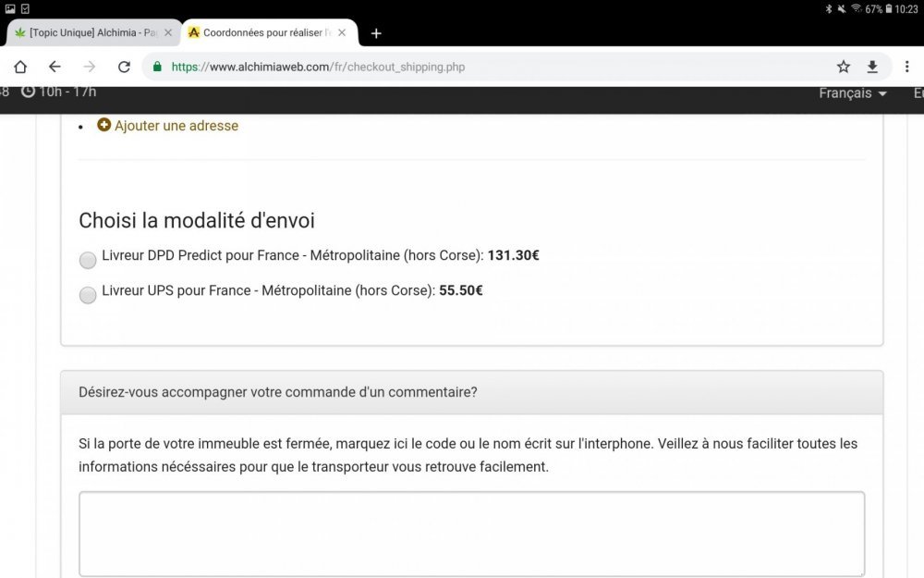Close the Coordonnées pour réaliser tab

click(x=342, y=32)
